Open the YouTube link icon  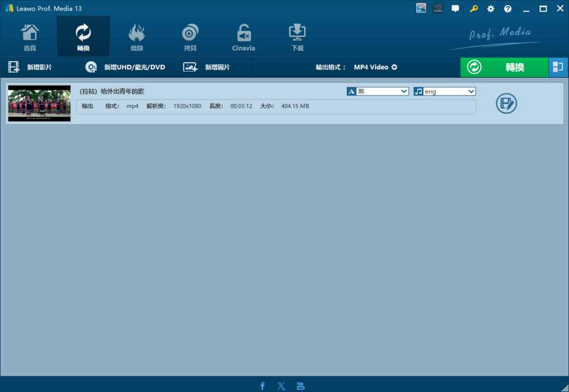[301, 386]
